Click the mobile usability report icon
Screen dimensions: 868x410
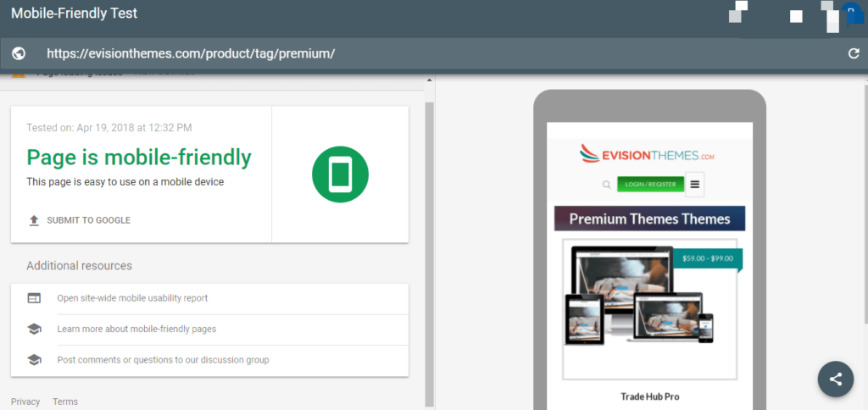click(x=34, y=298)
